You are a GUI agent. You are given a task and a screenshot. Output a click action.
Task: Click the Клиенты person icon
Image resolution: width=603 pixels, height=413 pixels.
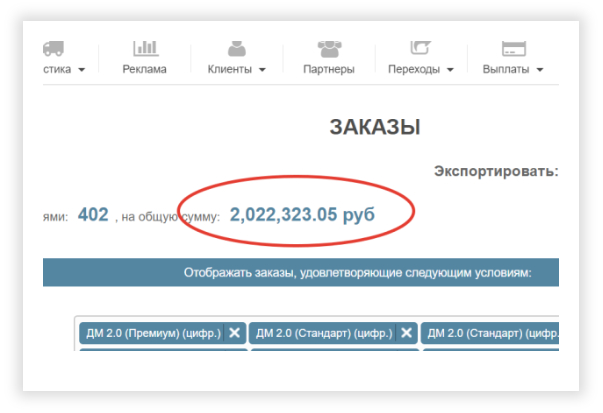[236, 48]
